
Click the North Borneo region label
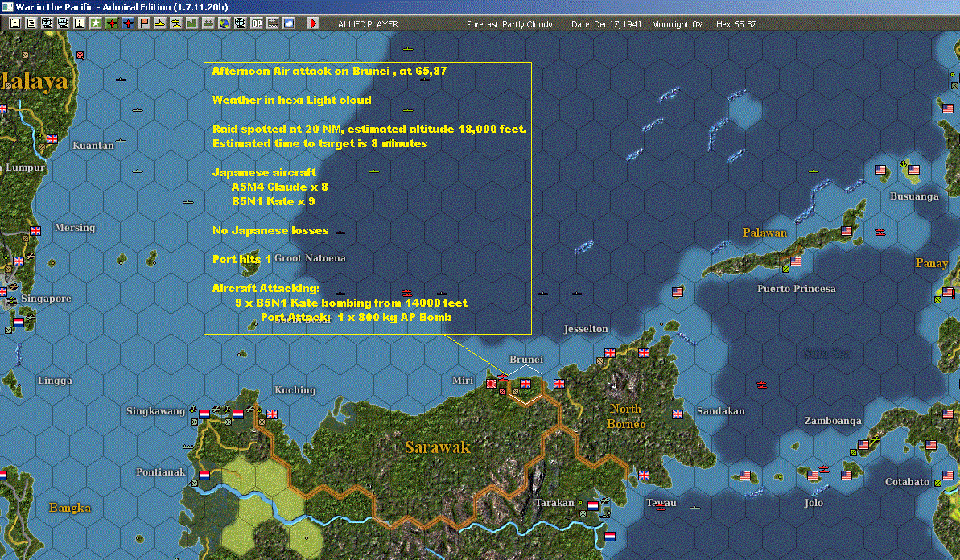coord(626,416)
